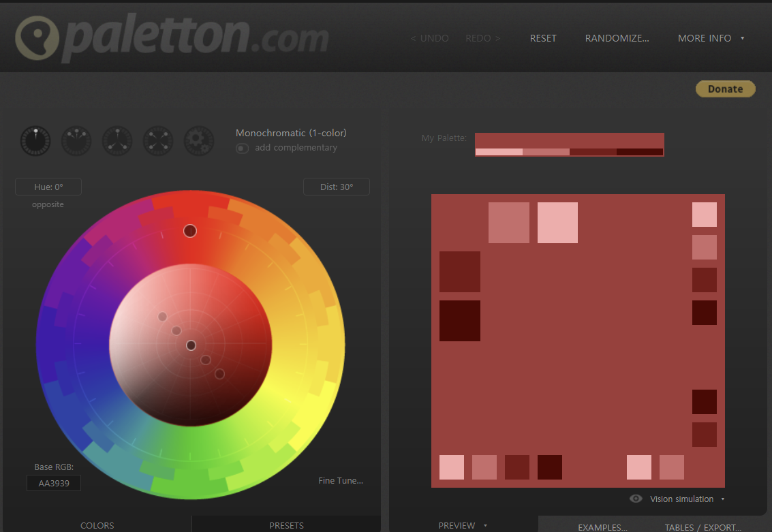Open the Freestyle scheme gears icon
772x532 pixels.
pyautogui.click(x=198, y=141)
